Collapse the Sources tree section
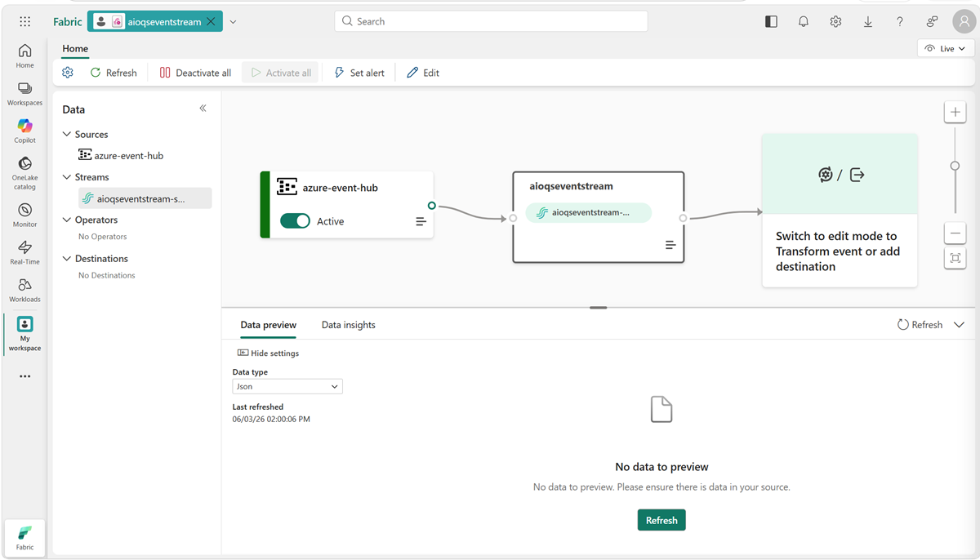 (67, 134)
